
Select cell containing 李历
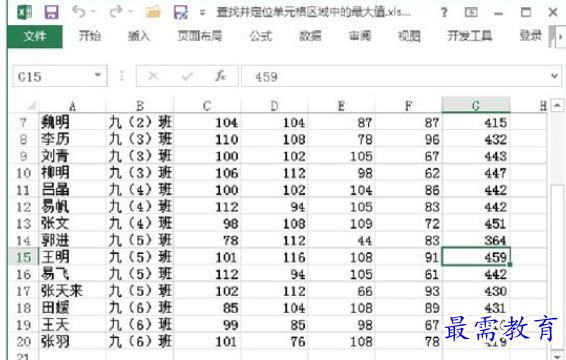point(72,139)
